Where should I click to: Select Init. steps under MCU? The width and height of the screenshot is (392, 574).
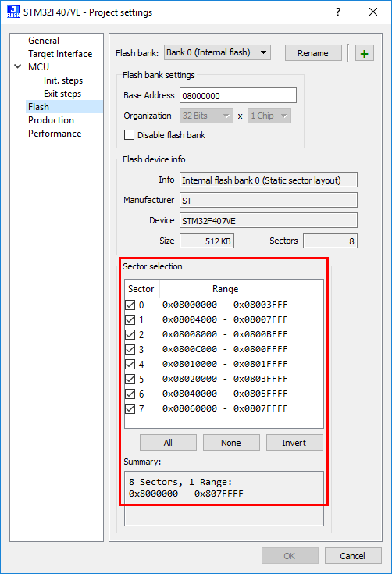point(63,80)
